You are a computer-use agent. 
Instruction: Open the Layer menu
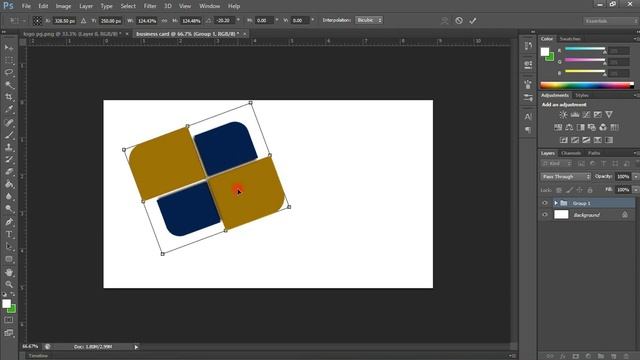coord(86,6)
